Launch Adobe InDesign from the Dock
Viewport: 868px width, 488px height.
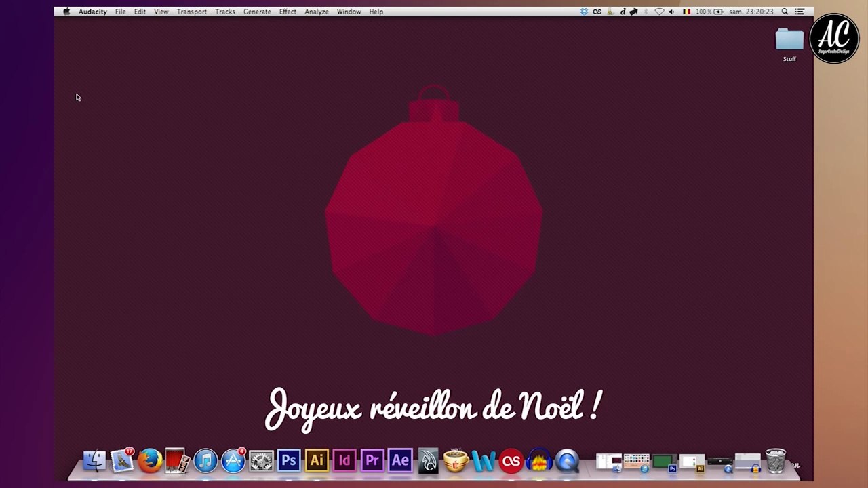[344, 461]
